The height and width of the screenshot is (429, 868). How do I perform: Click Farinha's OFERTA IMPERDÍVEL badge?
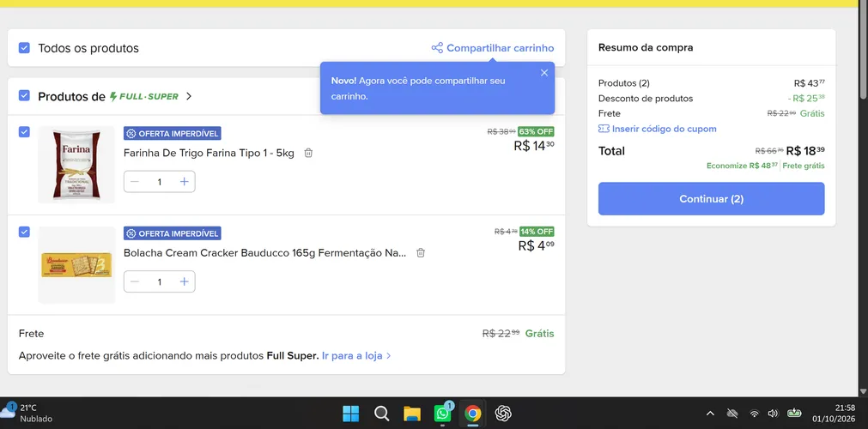pyautogui.click(x=173, y=133)
